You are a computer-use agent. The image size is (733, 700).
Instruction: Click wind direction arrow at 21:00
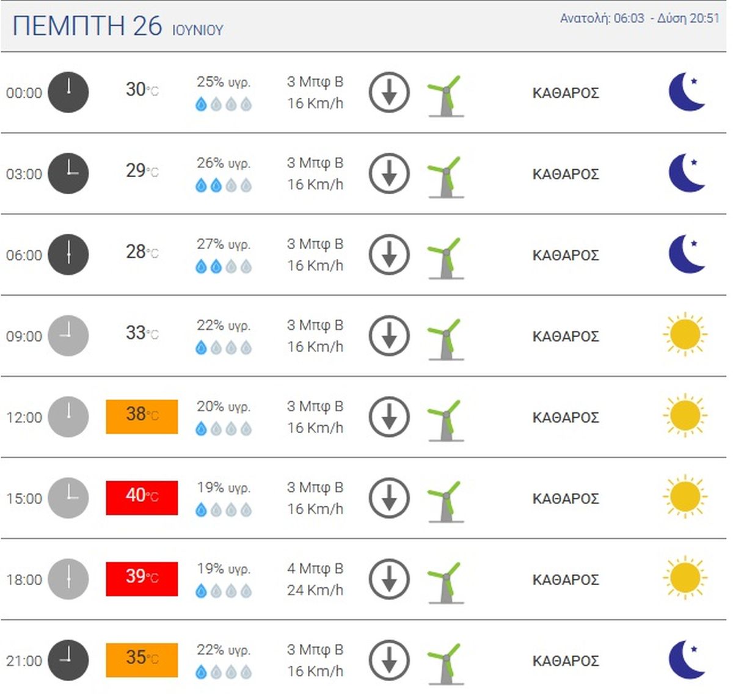[x=389, y=660]
